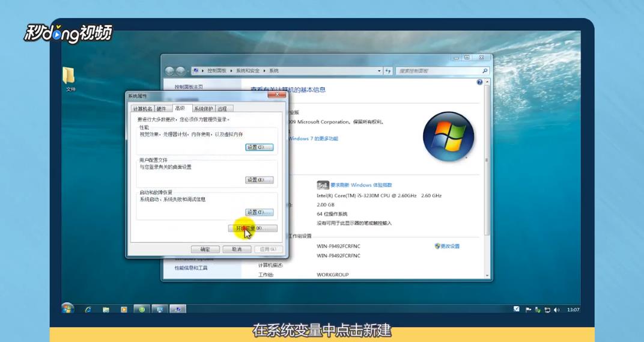This screenshot has height=342, width=644.
Task: Refresh the control panel address bar
Action: [388, 71]
